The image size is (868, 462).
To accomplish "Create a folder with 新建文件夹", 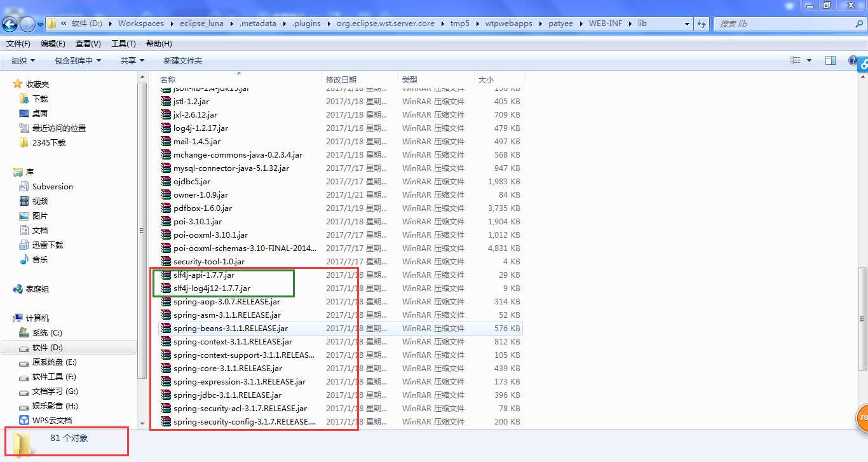I will [182, 60].
